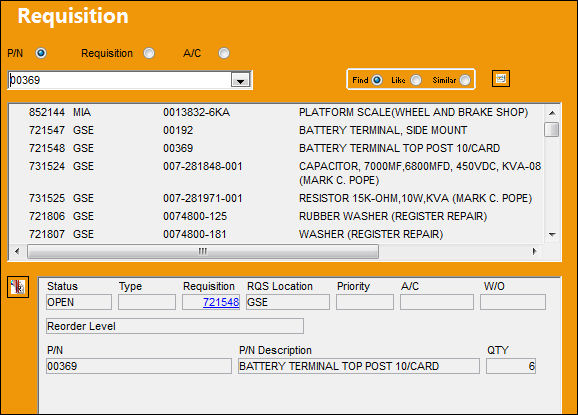Click the search icon next to Similar
This screenshot has height=415, width=578.
pyautogui.click(x=501, y=79)
